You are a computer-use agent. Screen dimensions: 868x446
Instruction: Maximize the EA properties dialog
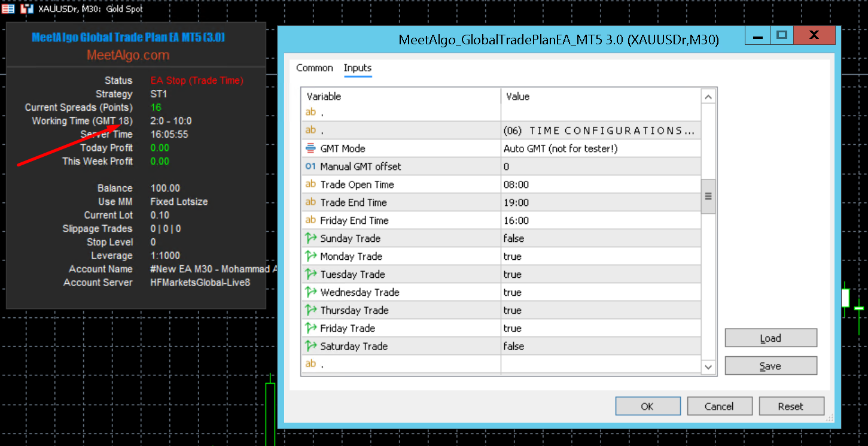(781, 35)
